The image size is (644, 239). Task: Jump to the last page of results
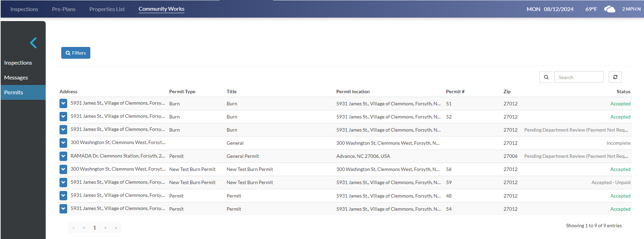(116, 228)
